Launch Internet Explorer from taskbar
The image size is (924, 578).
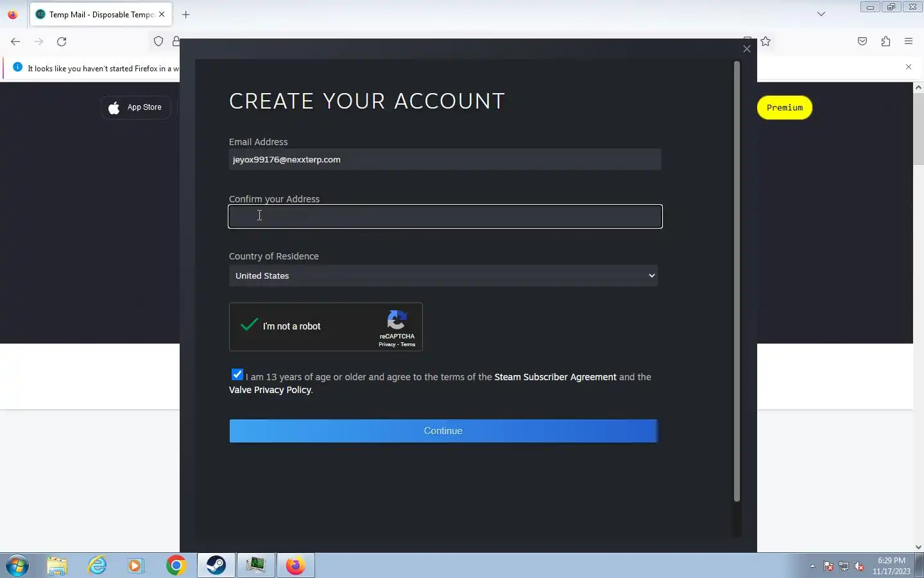point(98,566)
